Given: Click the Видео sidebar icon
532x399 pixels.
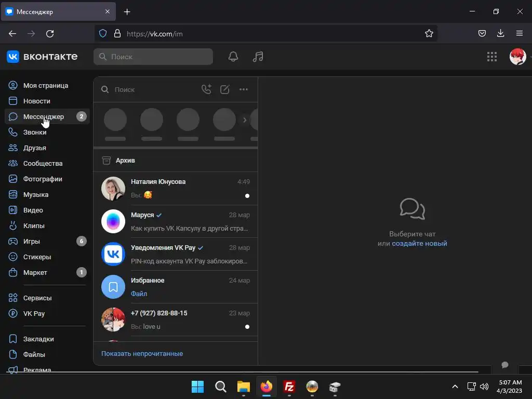Looking at the screenshot, I should pyautogui.click(x=13, y=210).
